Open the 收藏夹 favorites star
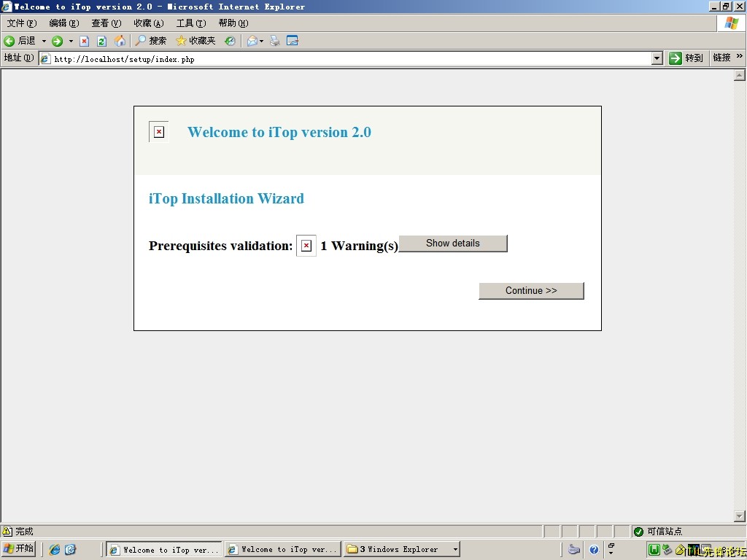The height and width of the screenshot is (560, 747). [196, 41]
